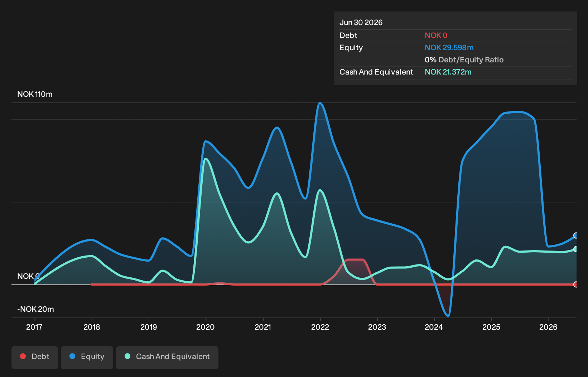Select the 2021 x-axis label

[263, 327]
